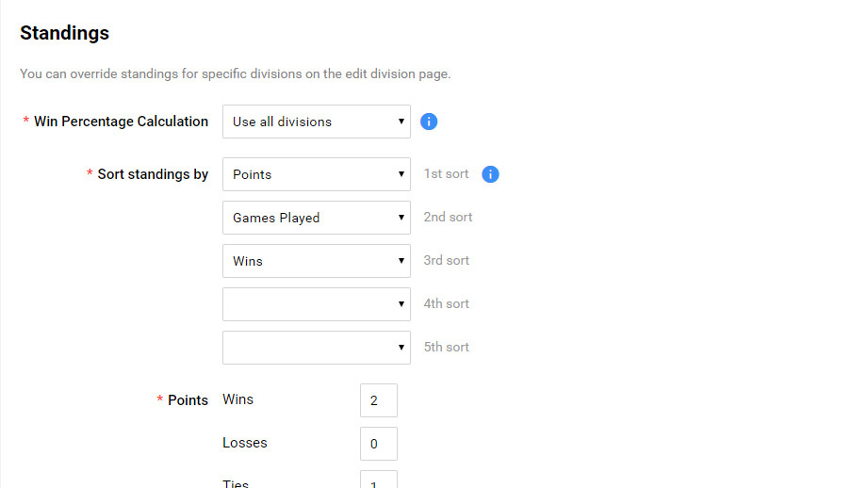The image size is (868, 488).
Task: Click the Wins label under Points
Action: point(237,399)
